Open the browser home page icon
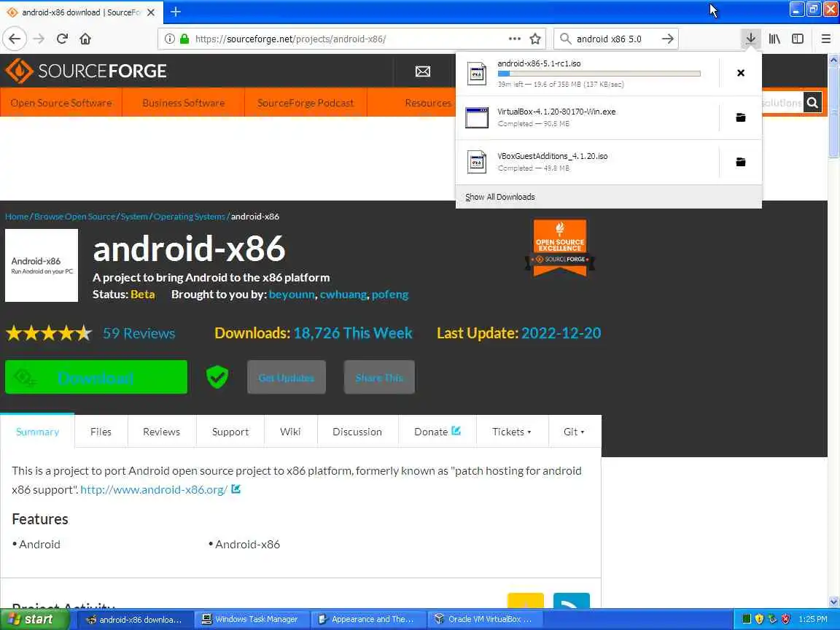840x630 pixels. (85, 39)
